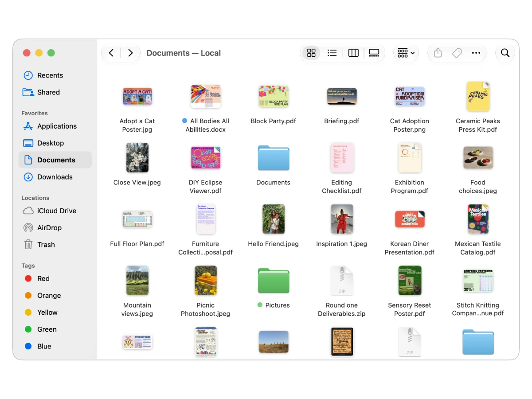The width and height of the screenshot is (532, 399).
Task: Select the Ceramic Peaks Press Kit.pdf file
Action: 478,96
